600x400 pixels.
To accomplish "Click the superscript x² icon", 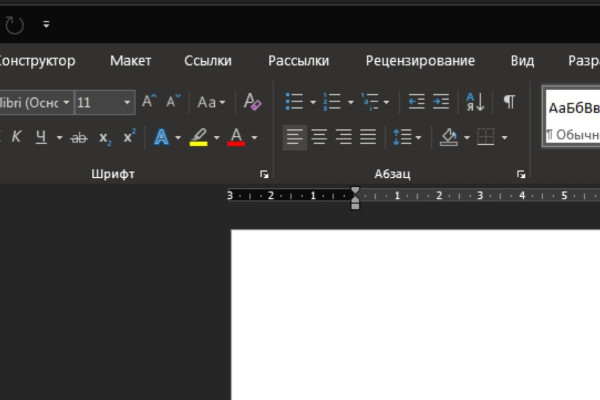I will 129,137.
